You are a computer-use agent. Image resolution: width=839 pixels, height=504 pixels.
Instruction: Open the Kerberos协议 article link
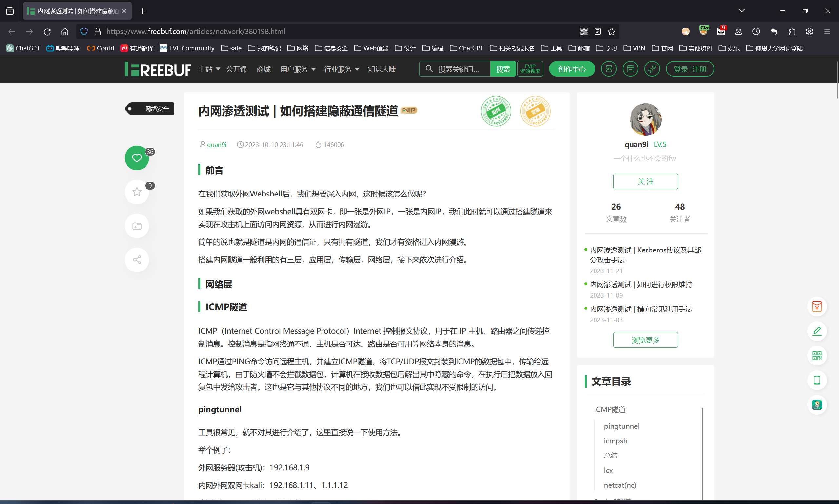pyautogui.click(x=645, y=255)
